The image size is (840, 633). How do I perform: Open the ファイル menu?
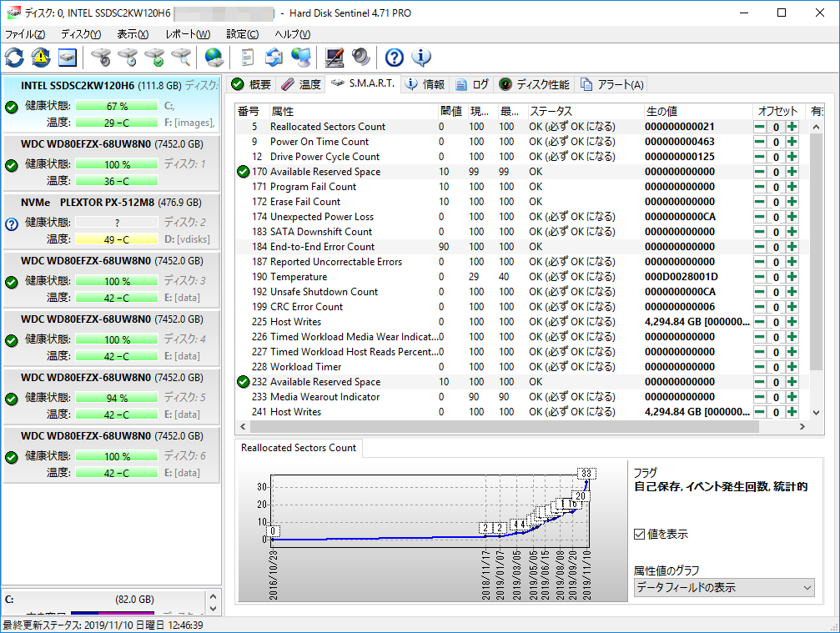[25, 34]
